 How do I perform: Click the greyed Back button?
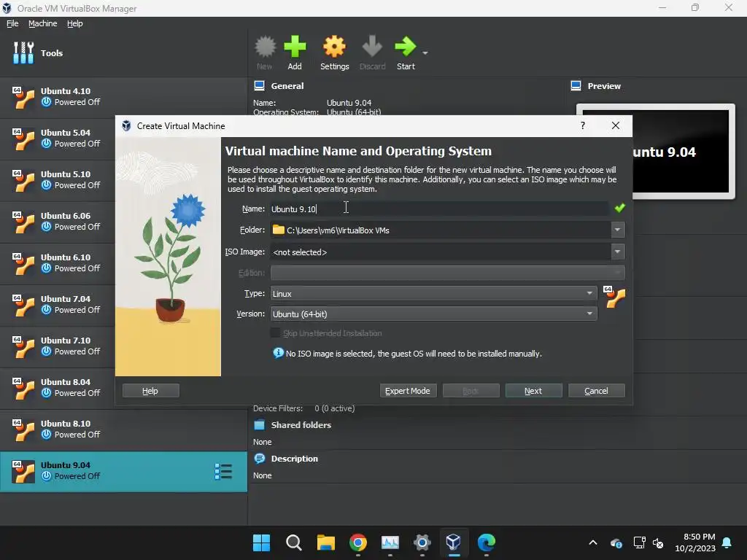[x=471, y=391]
